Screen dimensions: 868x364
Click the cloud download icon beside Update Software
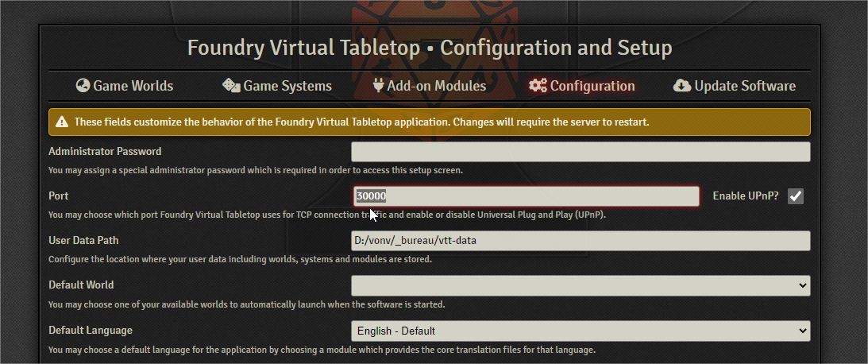pos(682,85)
